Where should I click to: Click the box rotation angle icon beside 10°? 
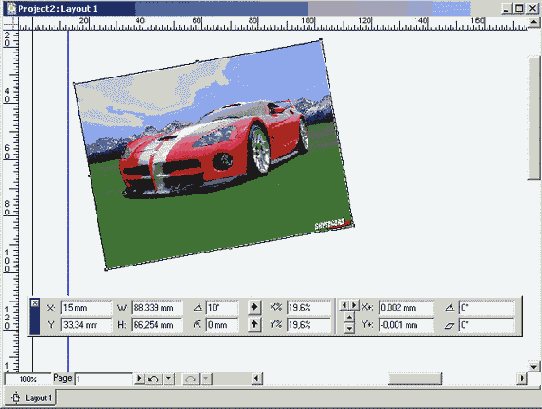[198, 307]
